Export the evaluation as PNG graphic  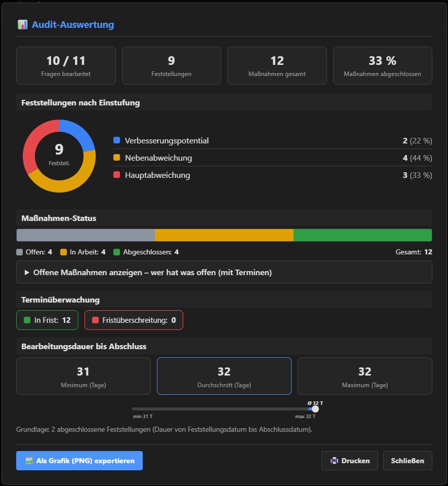coord(79,461)
